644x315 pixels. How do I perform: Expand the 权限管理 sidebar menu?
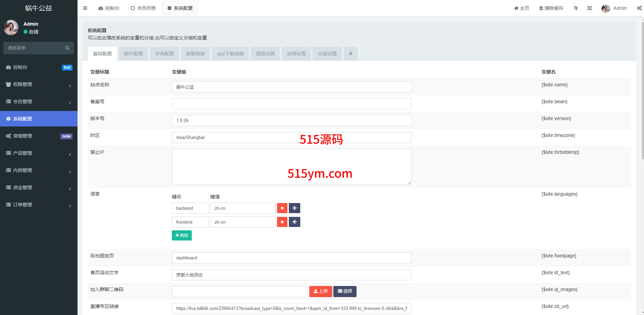(39, 84)
